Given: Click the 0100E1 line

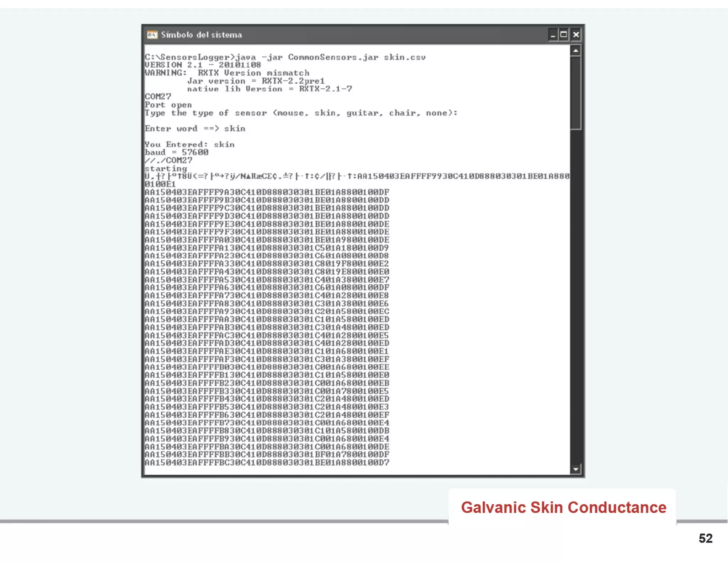Looking at the screenshot, I should click(160, 184).
